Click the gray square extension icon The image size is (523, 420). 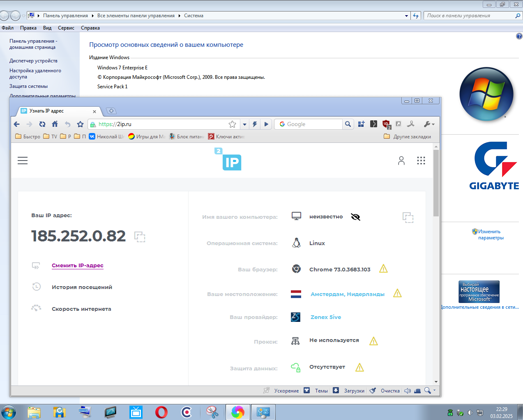click(x=398, y=124)
